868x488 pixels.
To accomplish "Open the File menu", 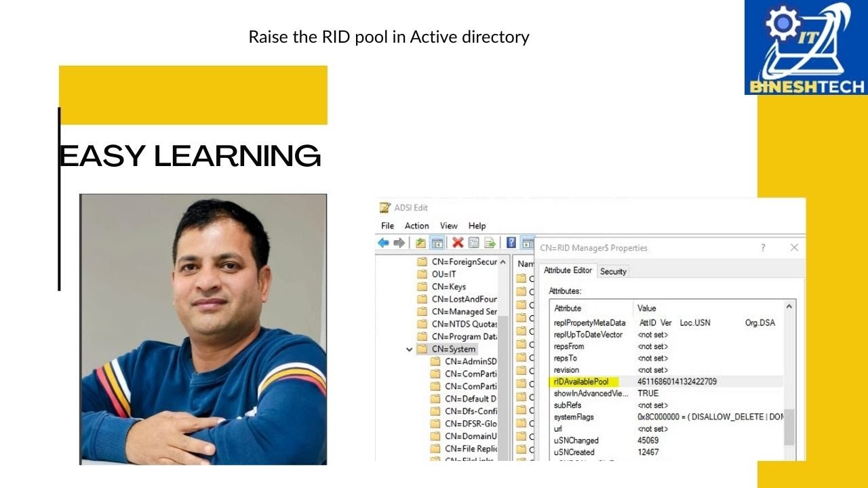I will (x=387, y=226).
